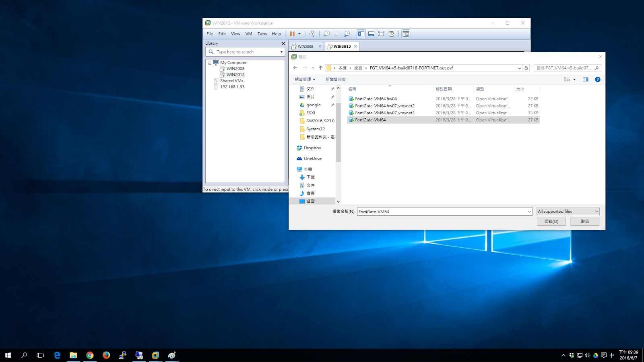This screenshot has height=362, width=644.
Task: Open the google folder in navigation pane
Action: pos(313,105)
